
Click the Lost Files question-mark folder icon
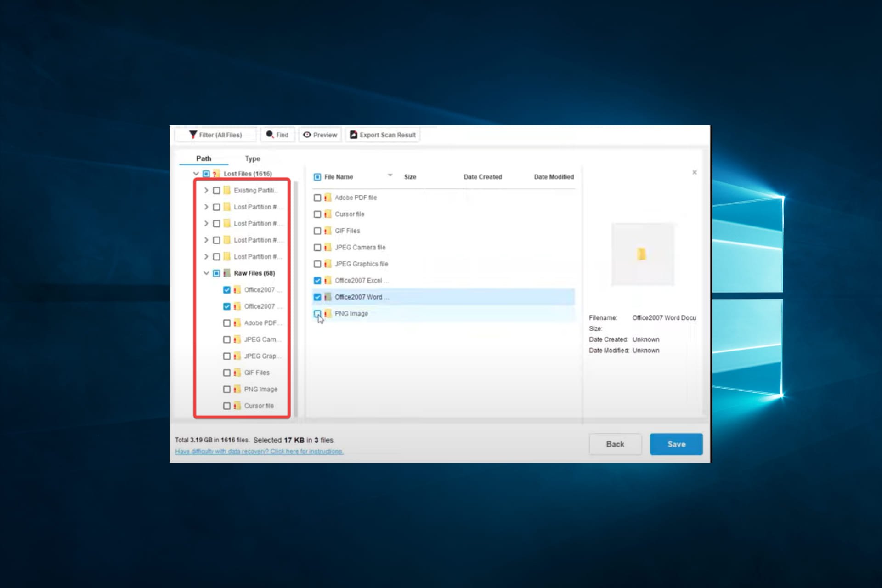216,174
